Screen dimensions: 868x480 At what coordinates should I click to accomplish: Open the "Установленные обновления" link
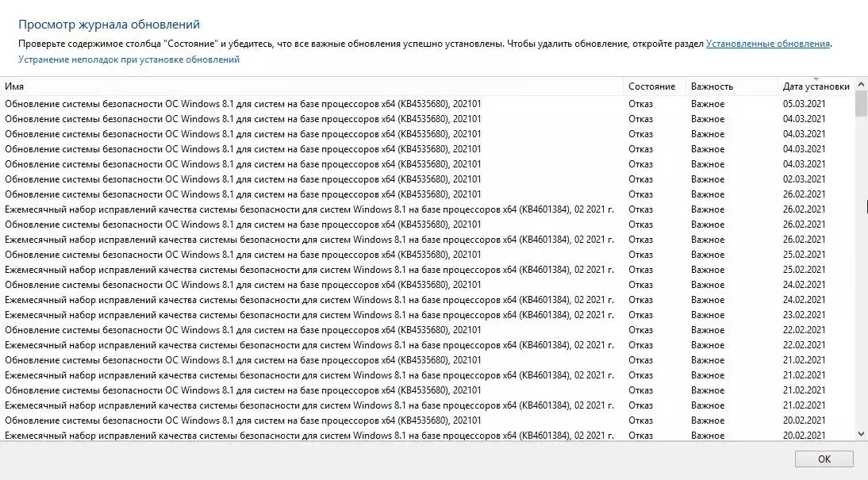click(x=768, y=44)
